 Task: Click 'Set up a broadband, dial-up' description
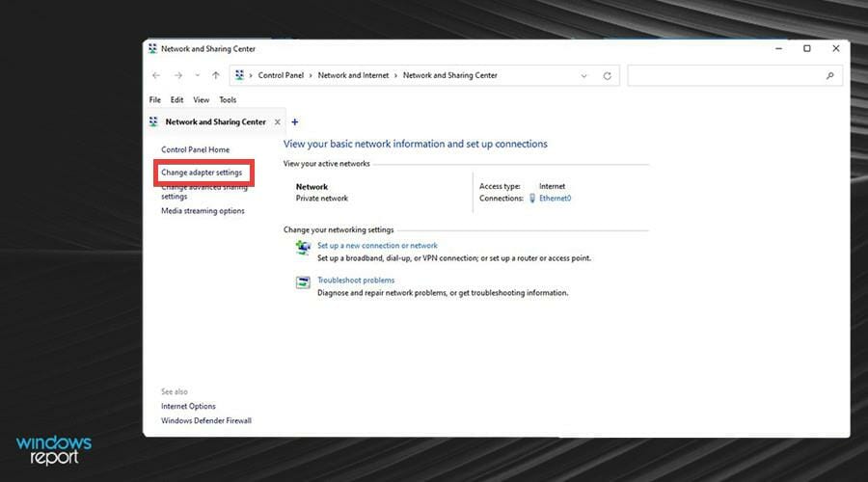(454, 258)
